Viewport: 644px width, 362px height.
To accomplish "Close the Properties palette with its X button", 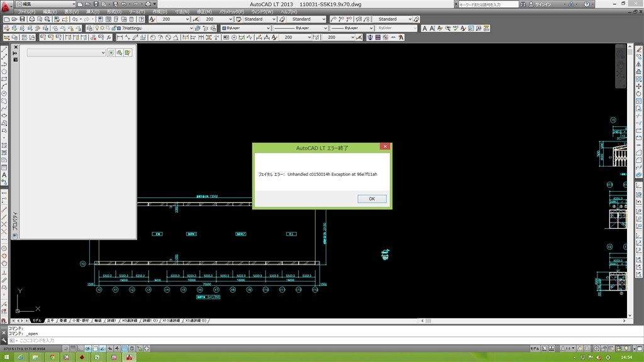I will 16,47.
